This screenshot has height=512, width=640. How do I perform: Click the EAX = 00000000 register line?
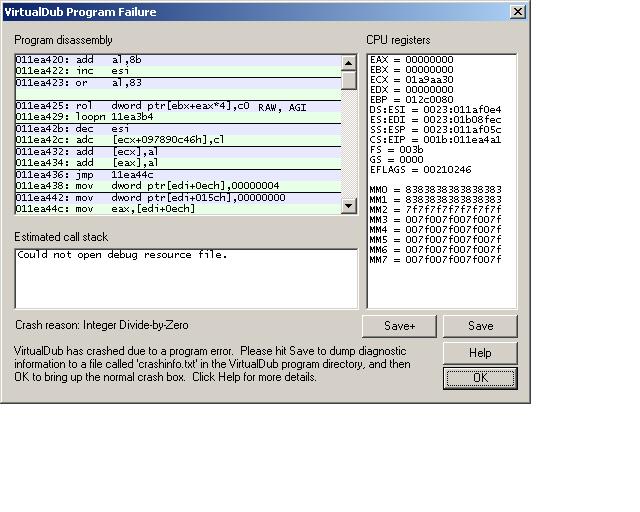(411, 60)
